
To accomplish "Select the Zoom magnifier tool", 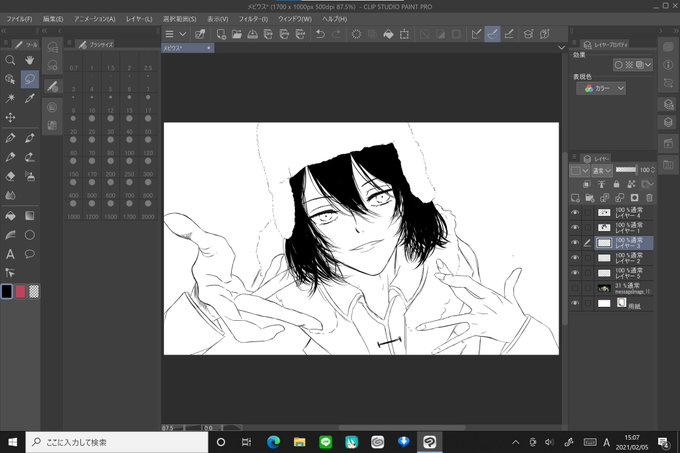I will 10,60.
